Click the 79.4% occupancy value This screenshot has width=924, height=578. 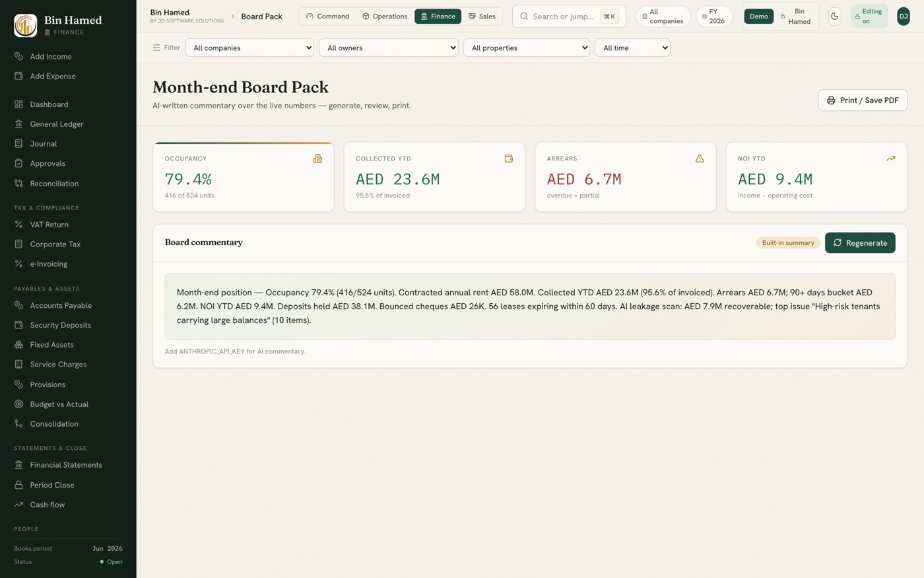(188, 179)
